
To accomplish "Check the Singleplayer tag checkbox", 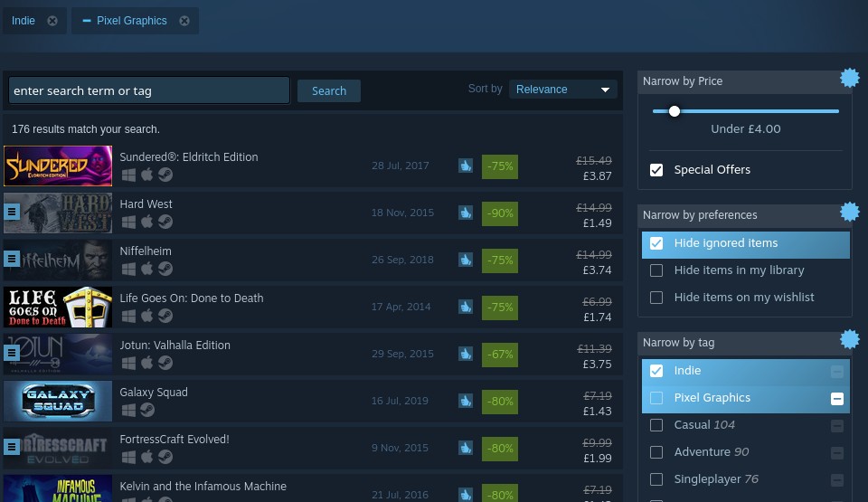I will 656,479.
